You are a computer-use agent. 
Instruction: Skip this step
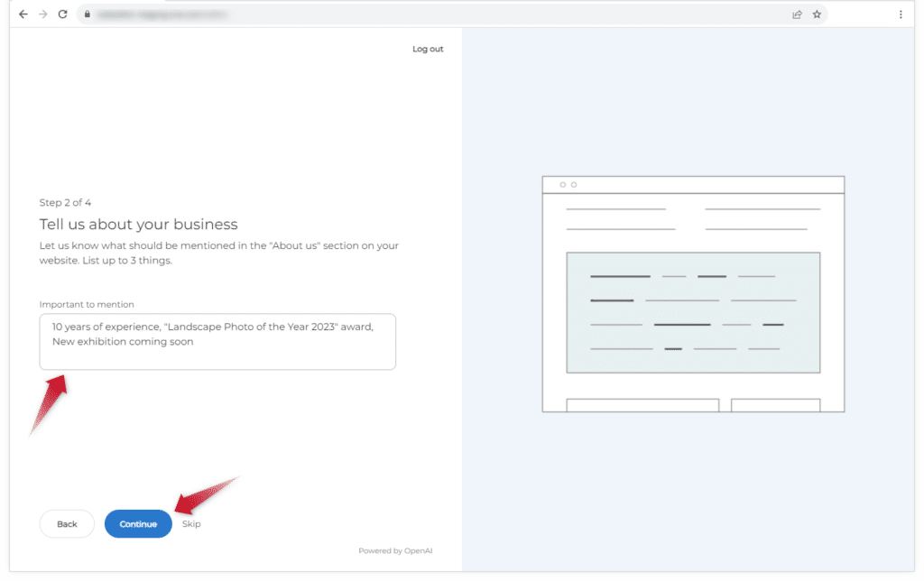(x=191, y=524)
